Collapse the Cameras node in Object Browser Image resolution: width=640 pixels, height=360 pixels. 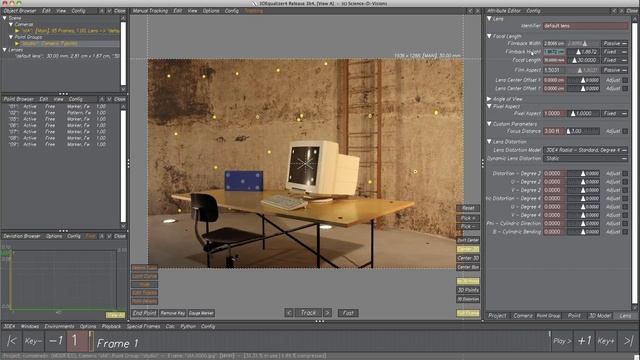[11, 24]
